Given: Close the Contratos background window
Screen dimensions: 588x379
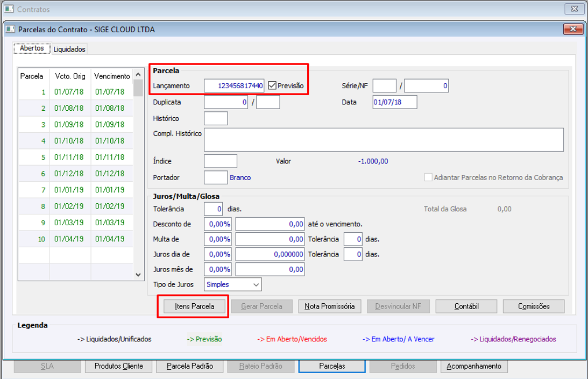Looking at the screenshot, I should coord(574,9).
